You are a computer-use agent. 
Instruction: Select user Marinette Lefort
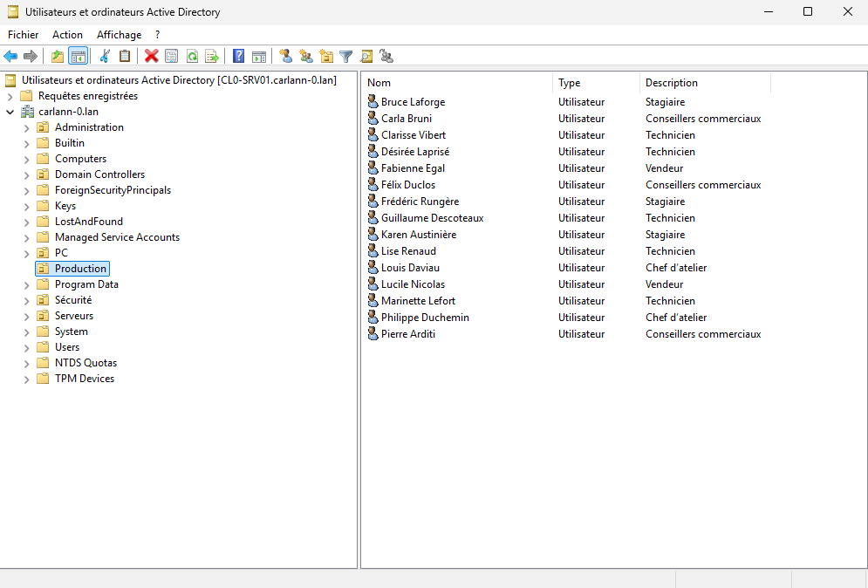pyautogui.click(x=418, y=301)
